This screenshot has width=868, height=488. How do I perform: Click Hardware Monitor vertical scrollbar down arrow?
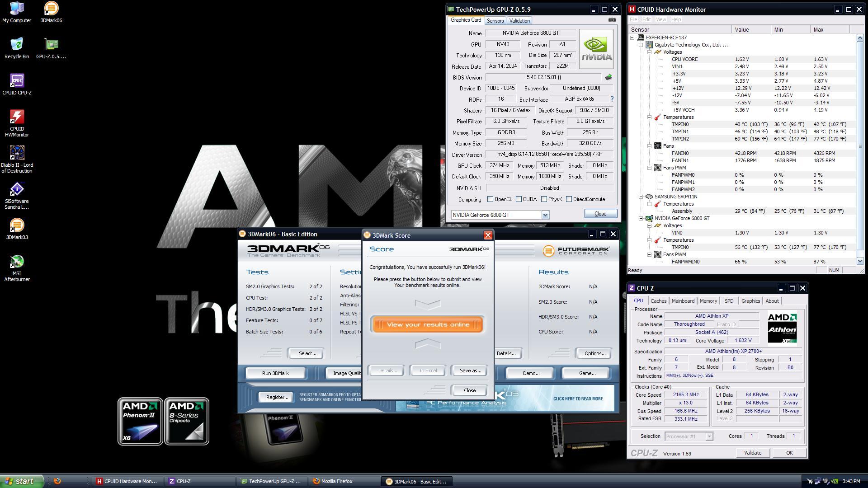[860, 261]
